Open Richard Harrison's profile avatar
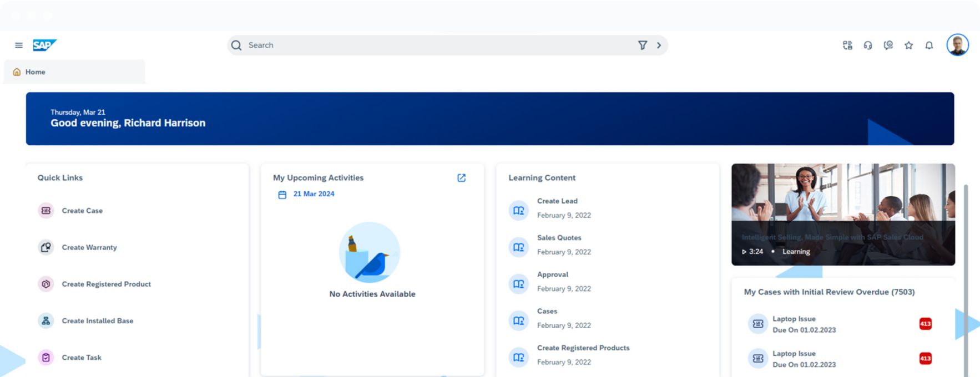 pos(957,45)
